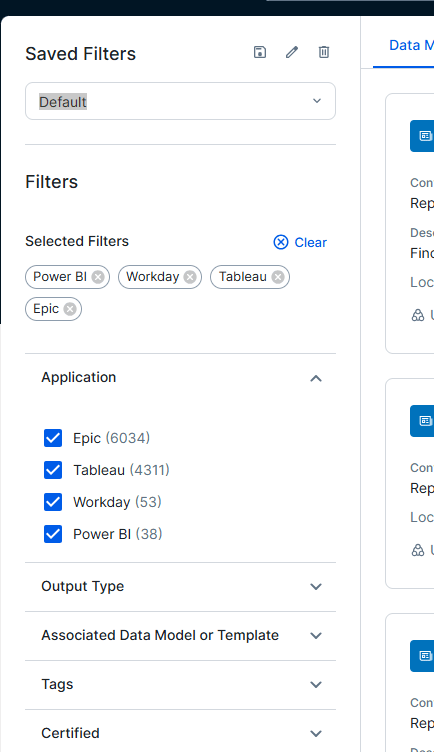Screen dimensions: 434x752
Task: Expand the Certified filter section
Action: [x=180, y=733]
